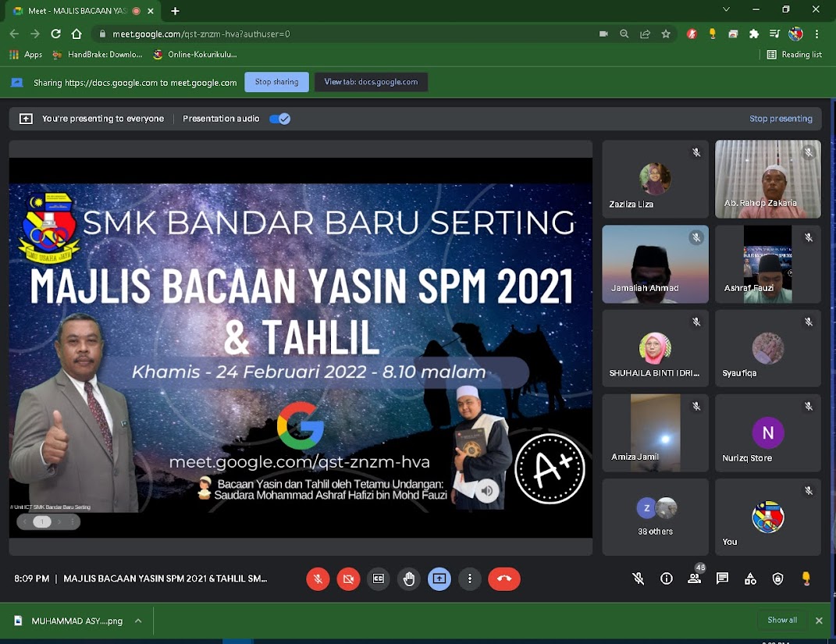Open meeting details info icon

coord(667,579)
